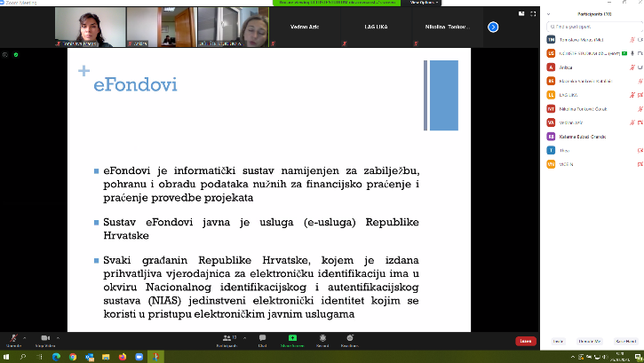The image size is (644, 363).
Task: Click the green encryption shield icon
Action: [x=15, y=55]
